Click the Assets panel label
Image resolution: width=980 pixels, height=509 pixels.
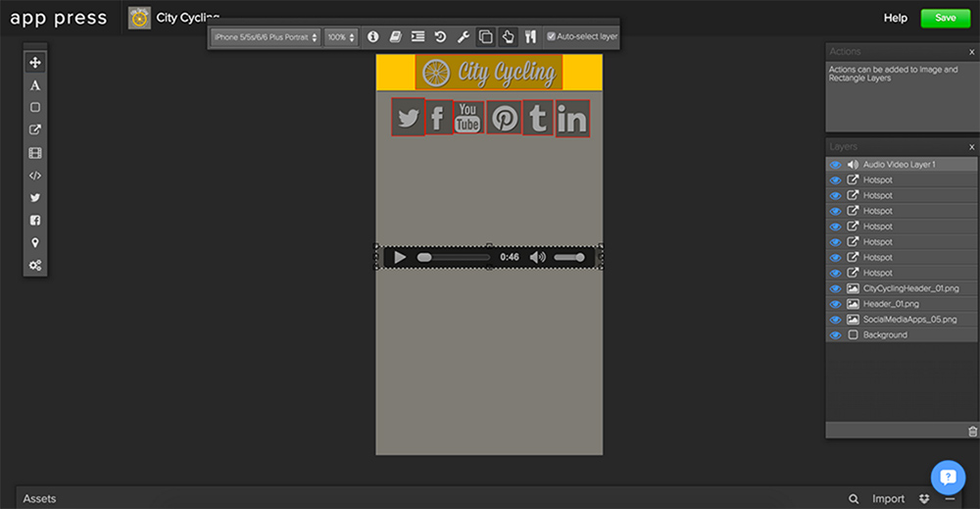[39, 498]
